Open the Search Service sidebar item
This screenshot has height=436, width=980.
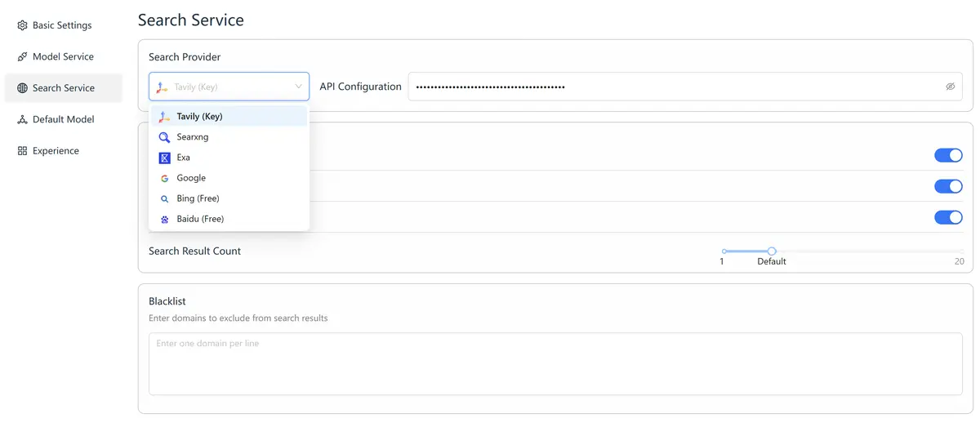(x=63, y=88)
